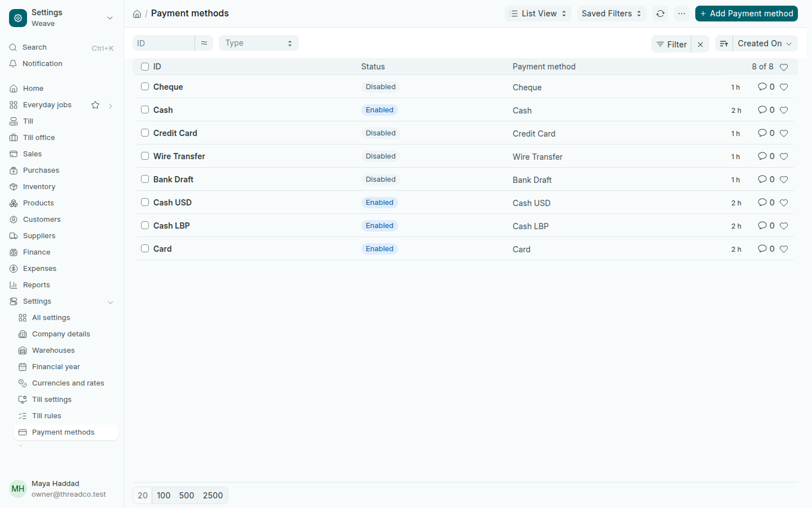Click the Settings Weave app logo
812x508 pixels.
point(18,18)
